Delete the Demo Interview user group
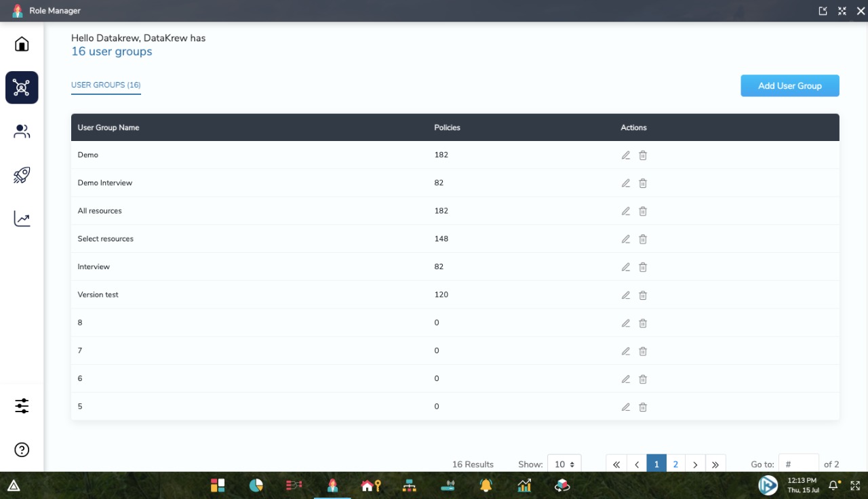 643,183
